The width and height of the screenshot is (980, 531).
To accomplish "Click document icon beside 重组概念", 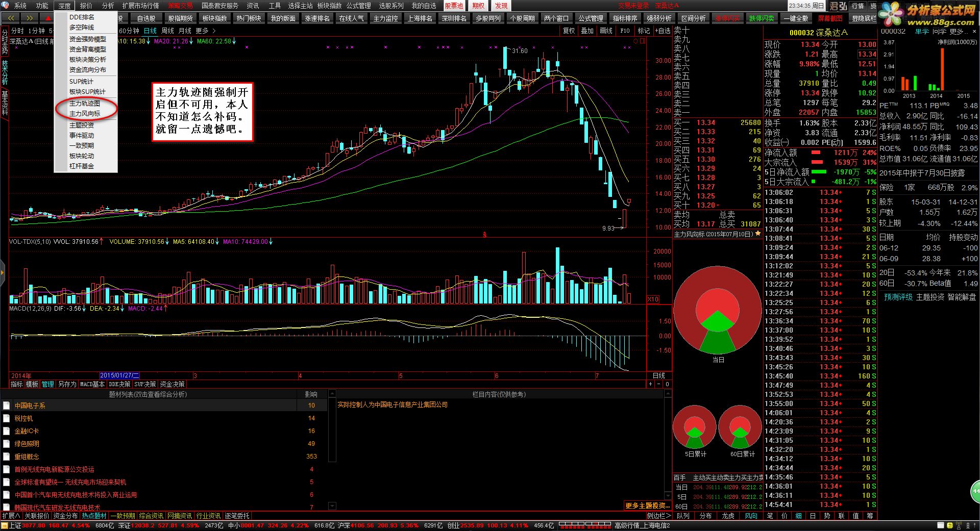I will click(7, 457).
